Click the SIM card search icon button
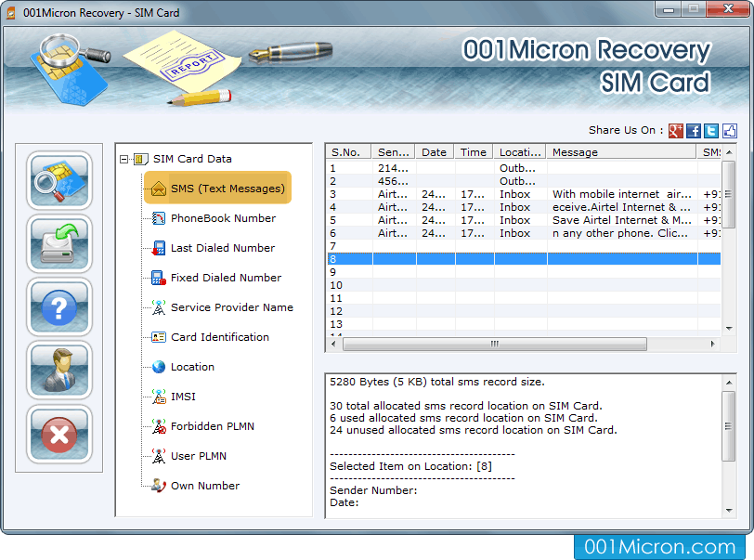The width and height of the screenshot is (754, 560). pyautogui.click(x=59, y=180)
